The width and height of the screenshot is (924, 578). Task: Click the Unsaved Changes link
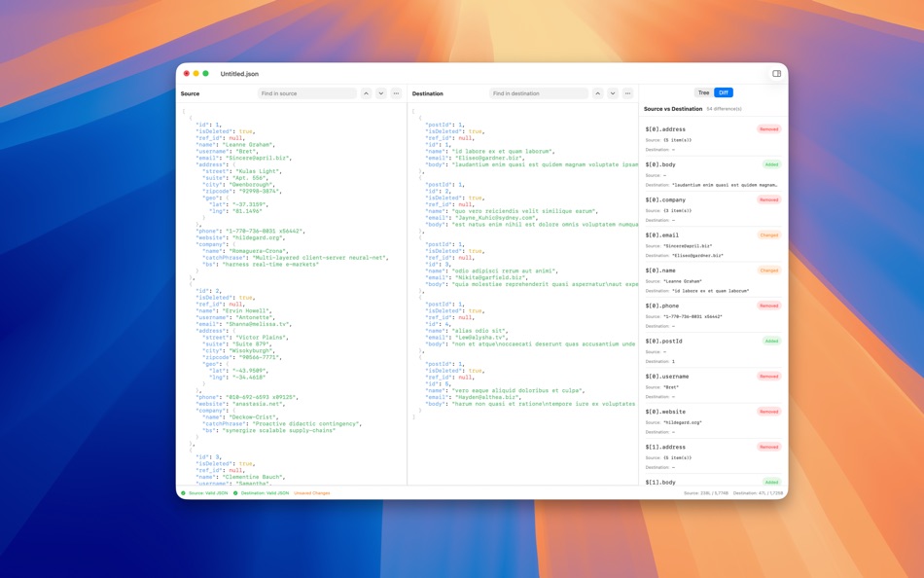311,493
